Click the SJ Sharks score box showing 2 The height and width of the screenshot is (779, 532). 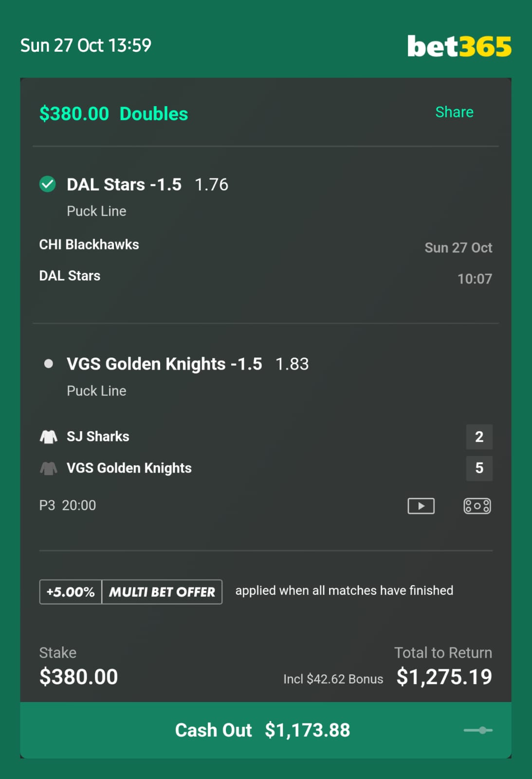479,437
